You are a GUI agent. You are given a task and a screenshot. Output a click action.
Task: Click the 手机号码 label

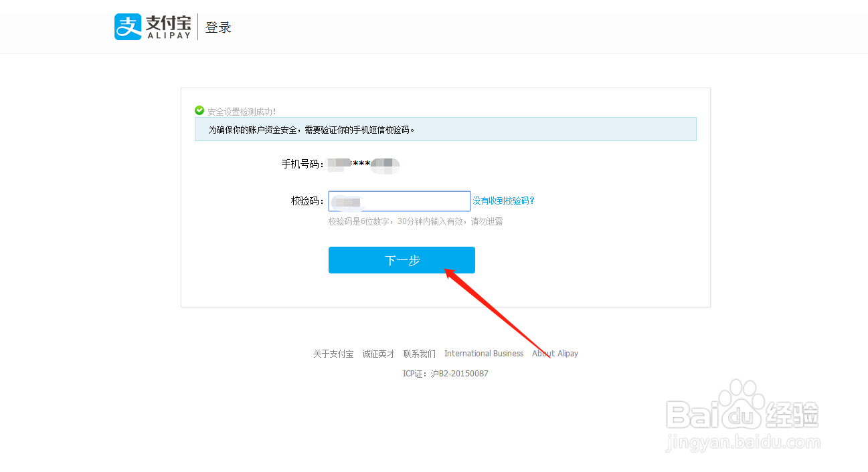[x=303, y=164]
